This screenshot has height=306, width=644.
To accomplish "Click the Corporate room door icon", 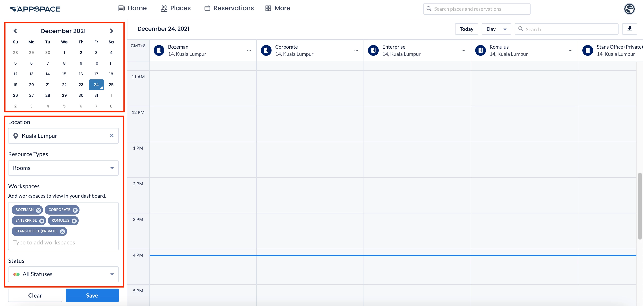I will click(x=266, y=50).
